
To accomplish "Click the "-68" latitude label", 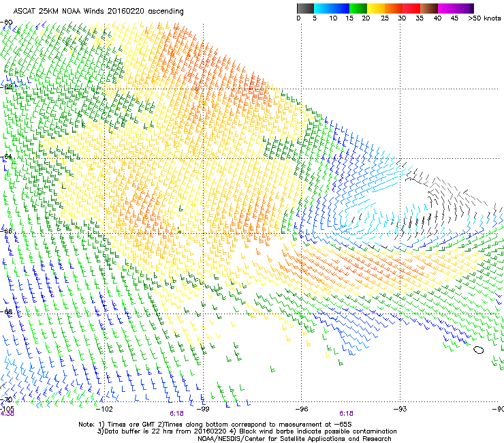I will [6, 311].
